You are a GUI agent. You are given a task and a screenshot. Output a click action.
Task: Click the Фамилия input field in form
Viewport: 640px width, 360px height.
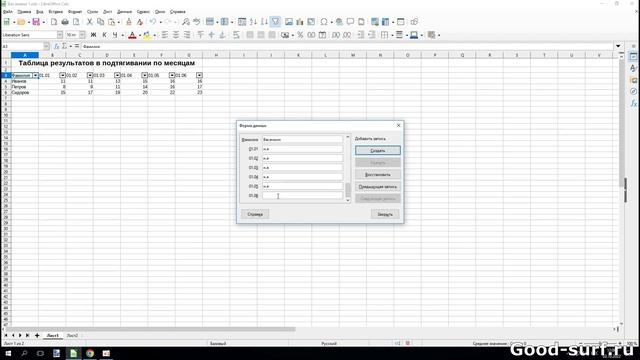(302, 140)
